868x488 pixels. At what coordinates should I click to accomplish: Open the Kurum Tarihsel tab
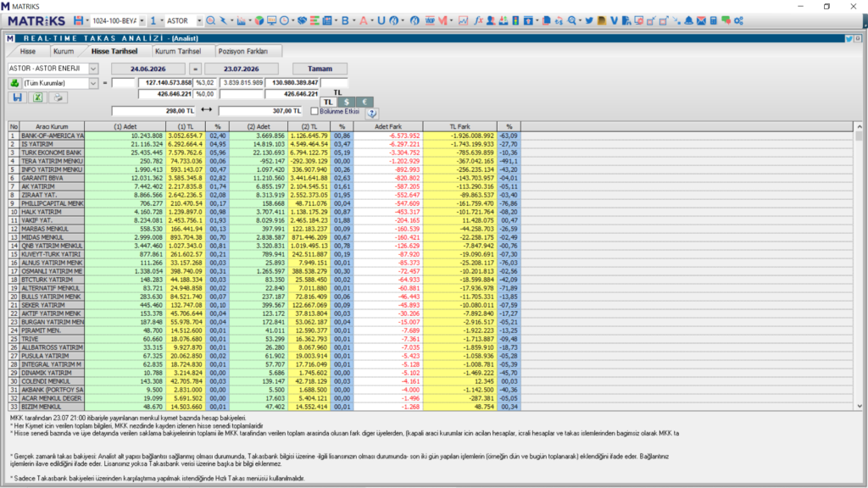point(178,51)
